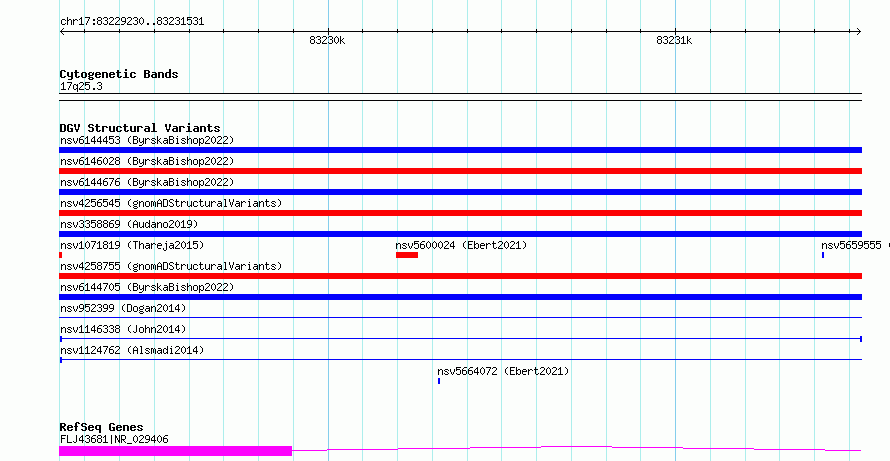The height and width of the screenshot is (461, 890).
Task: Click the 83230k ruler tick label
Action: 327,40
